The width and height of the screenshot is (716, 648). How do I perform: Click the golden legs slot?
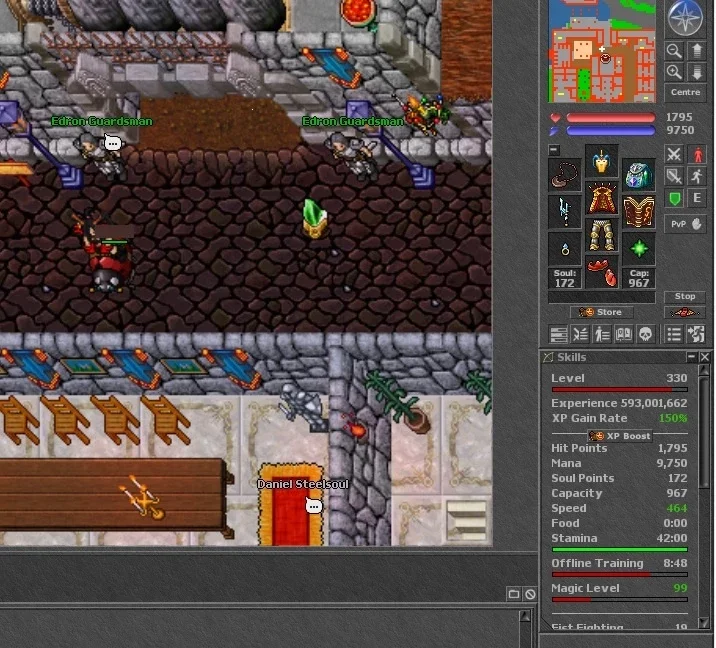(x=601, y=235)
